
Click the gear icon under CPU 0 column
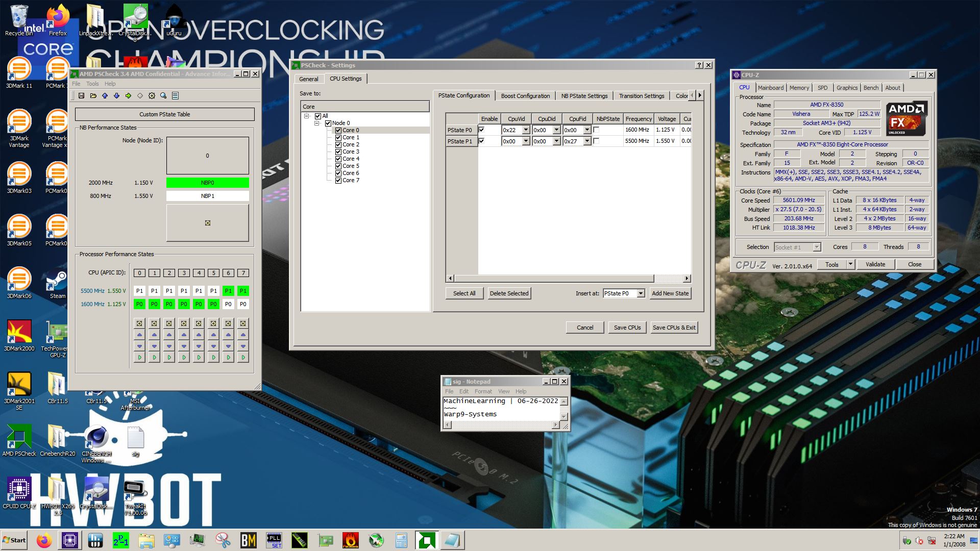[x=139, y=323]
